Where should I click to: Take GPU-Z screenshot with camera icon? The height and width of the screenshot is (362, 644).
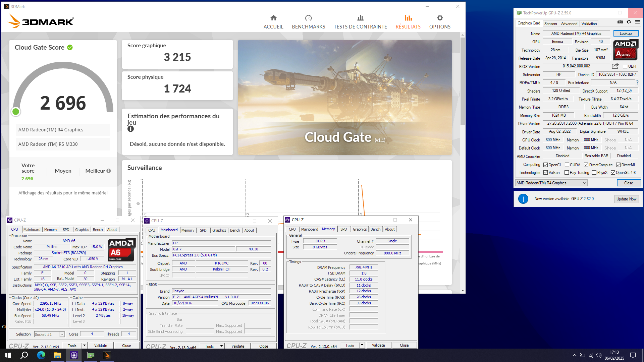click(620, 22)
